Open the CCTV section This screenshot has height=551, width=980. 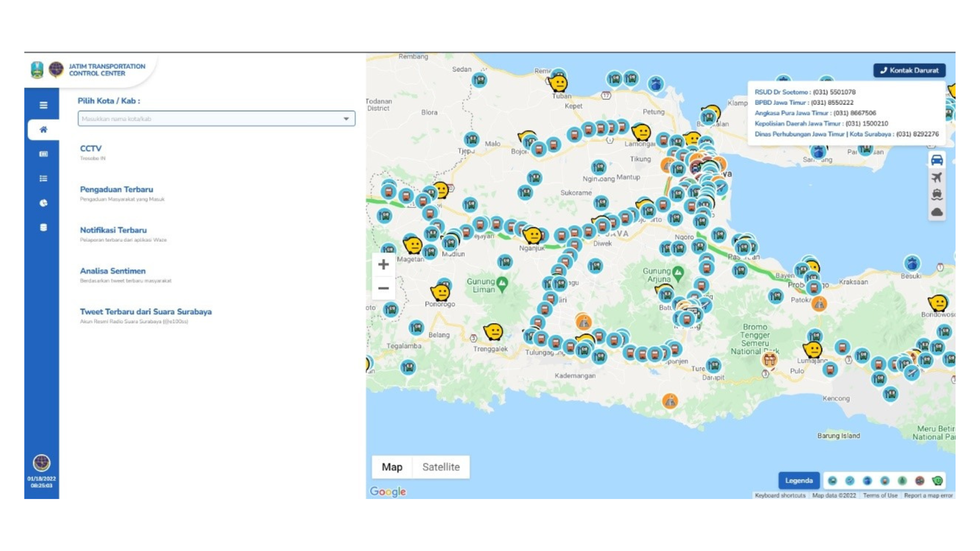click(x=91, y=148)
